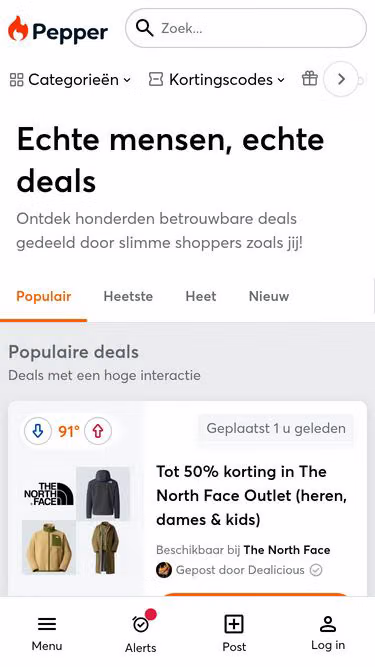
Task: Expand the Categorieën dropdown
Action: [x=70, y=80]
